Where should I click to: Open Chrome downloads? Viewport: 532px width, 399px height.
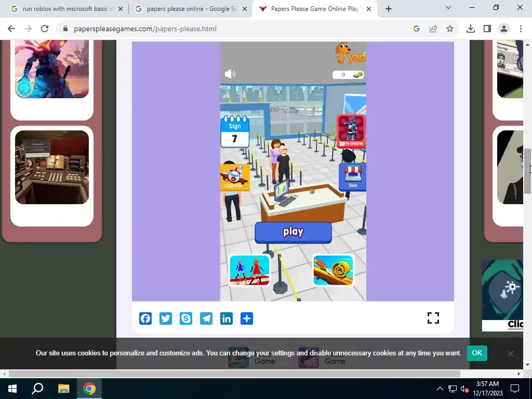471,29
